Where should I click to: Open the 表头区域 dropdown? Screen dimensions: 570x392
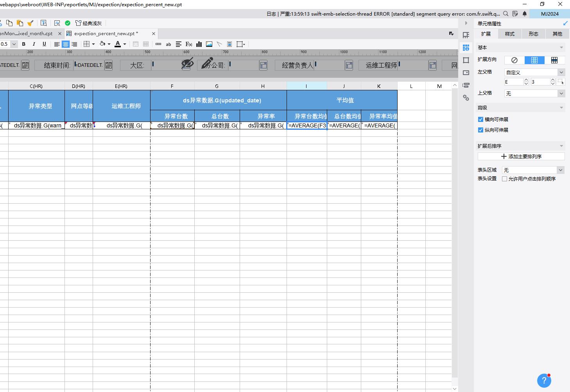[533, 170]
